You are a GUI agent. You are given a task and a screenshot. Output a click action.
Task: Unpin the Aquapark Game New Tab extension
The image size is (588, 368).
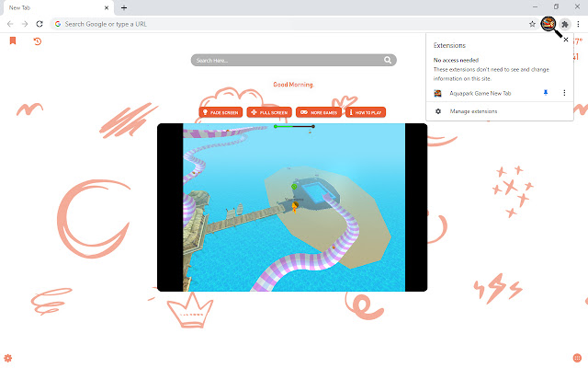[546, 93]
